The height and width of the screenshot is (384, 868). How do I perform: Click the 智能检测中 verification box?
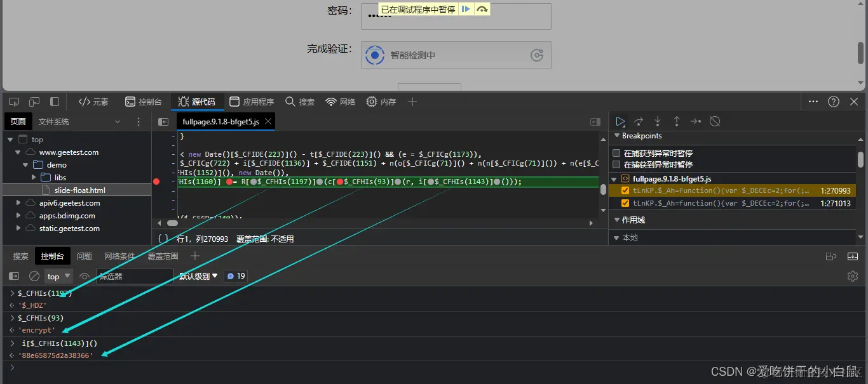click(x=456, y=55)
